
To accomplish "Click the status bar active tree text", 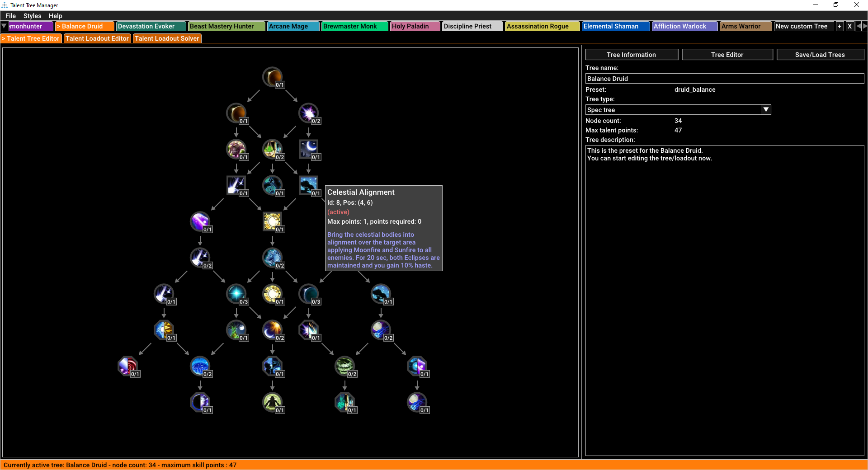I will click(120, 465).
